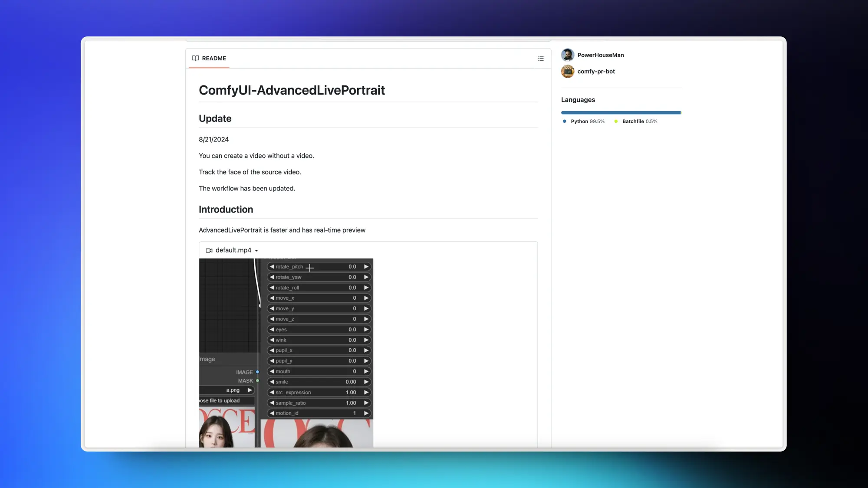Click the rotate_roll left arrow icon

tap(272, 288)
